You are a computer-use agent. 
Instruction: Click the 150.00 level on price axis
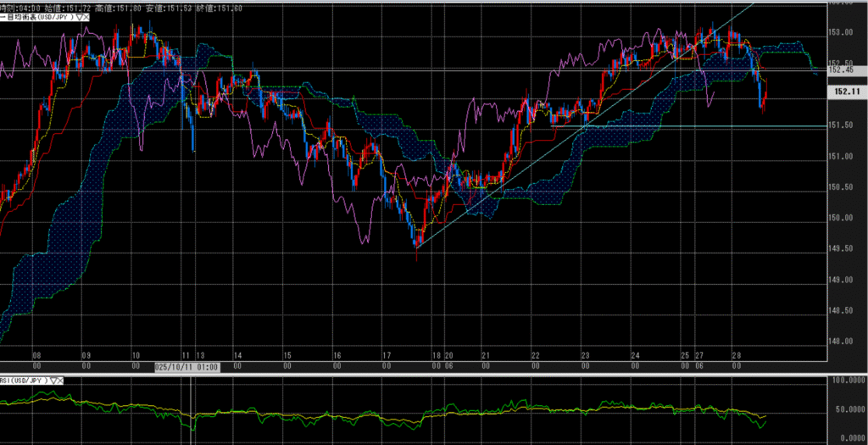pyautogui.click(x=842, y=218)
